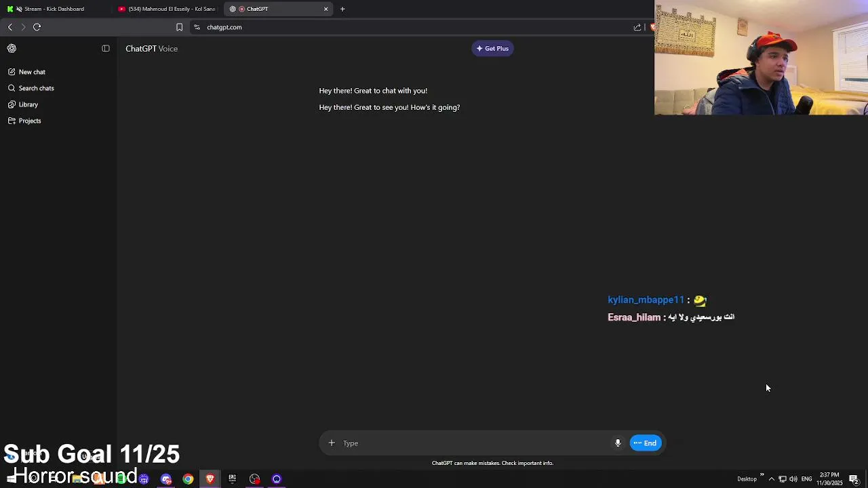Viewport: 868px width, 488px height.
Task: Show hidden system tray icons
Action: pos(771,479)
